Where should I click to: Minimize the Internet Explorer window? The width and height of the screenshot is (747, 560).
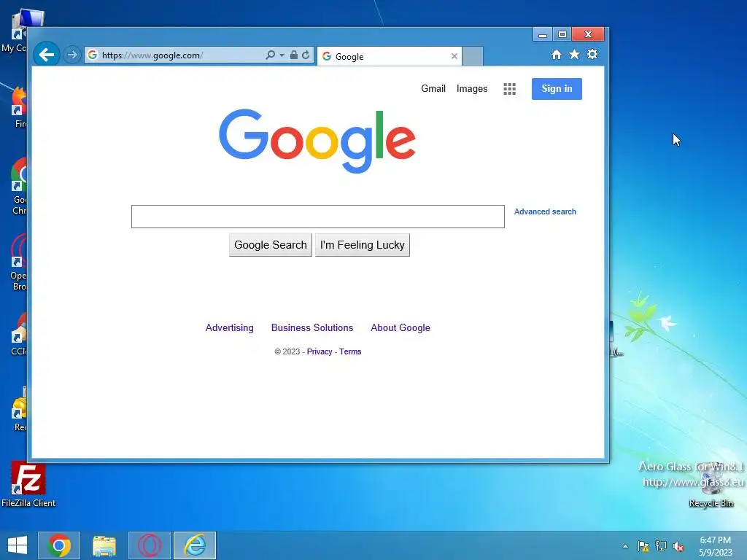point(542,34)
